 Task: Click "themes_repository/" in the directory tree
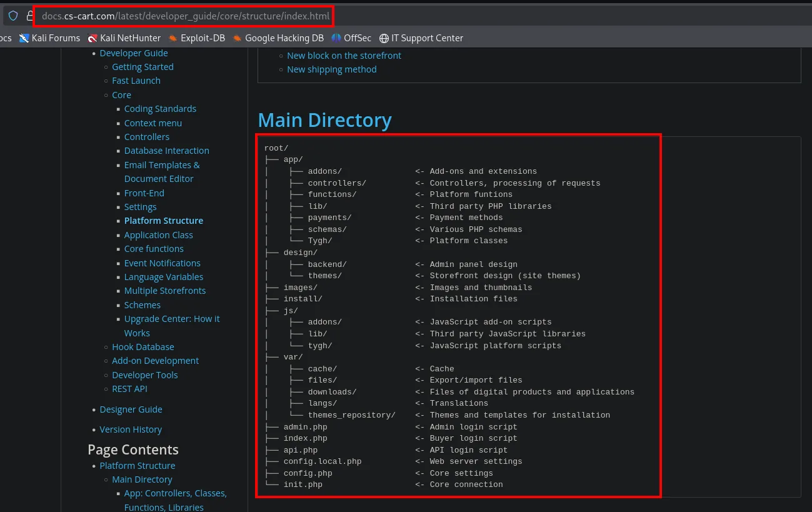point(352,415)
